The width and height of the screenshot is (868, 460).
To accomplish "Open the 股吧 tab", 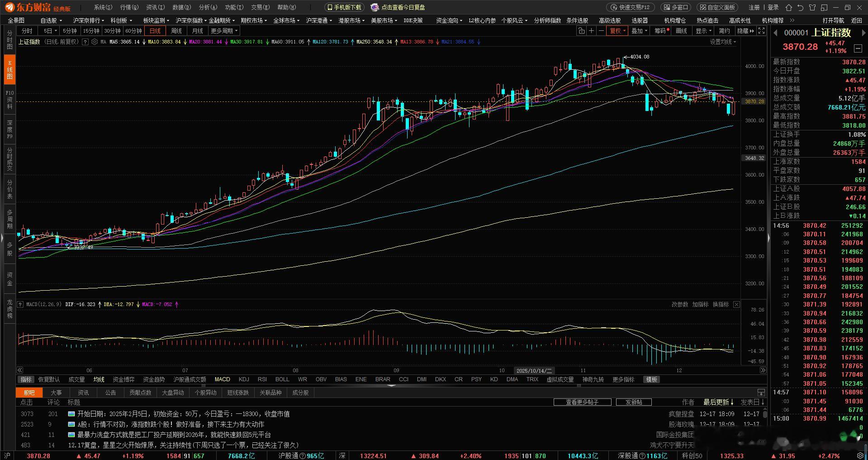I will pos(29,393).
